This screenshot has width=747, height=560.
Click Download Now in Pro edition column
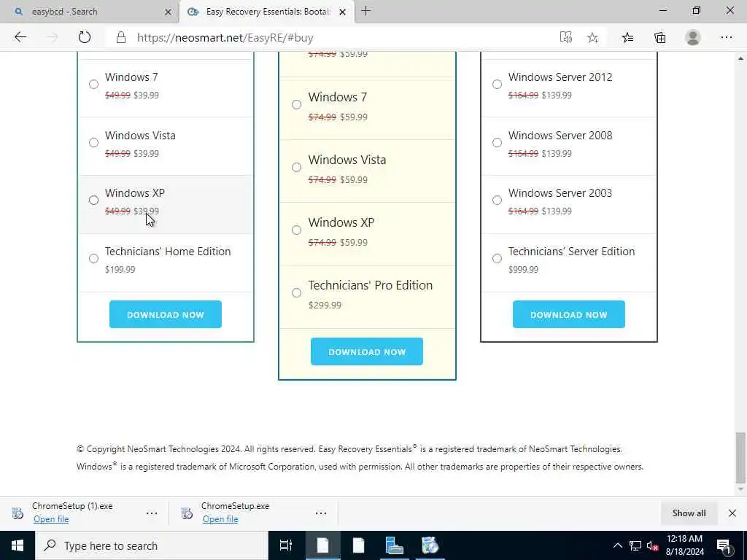click(x=367, y=351)
